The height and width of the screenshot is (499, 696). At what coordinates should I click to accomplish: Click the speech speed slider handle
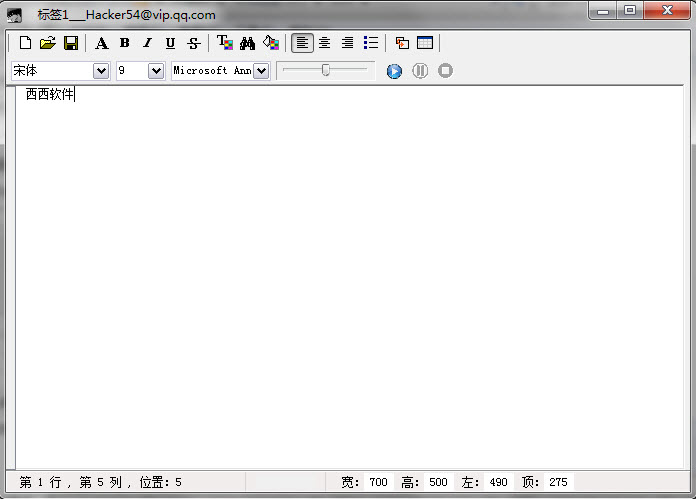click(326, 70)
